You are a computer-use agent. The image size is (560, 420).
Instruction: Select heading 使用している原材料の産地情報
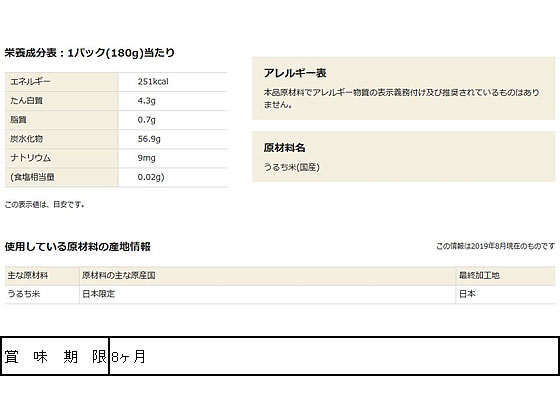tap(78, 247)
